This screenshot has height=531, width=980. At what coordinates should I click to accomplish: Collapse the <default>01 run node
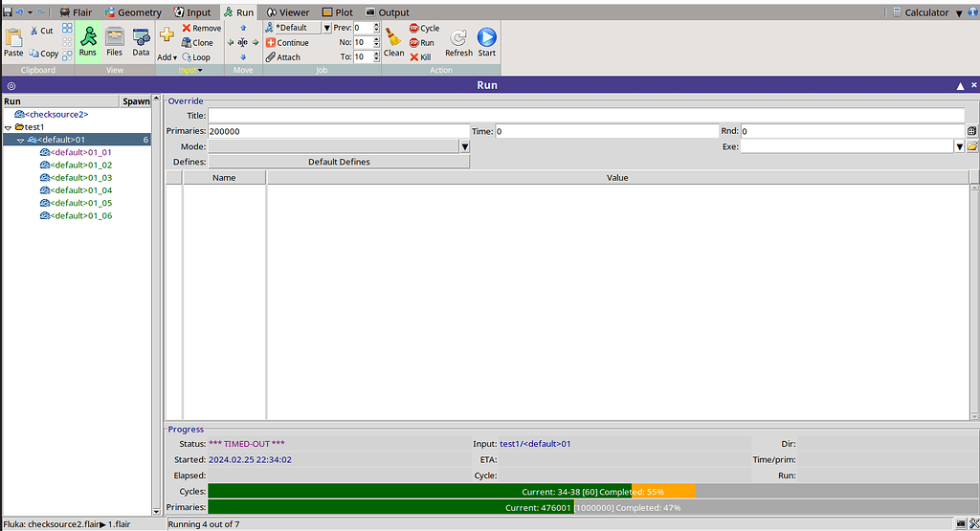(x=21, y=141)
